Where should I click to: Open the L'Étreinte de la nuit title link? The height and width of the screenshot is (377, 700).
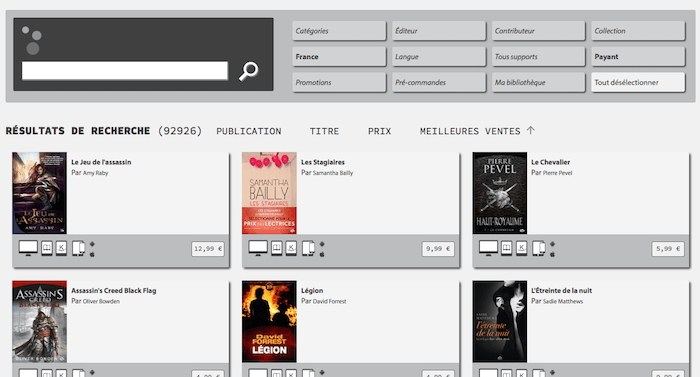tap(562, 291)
